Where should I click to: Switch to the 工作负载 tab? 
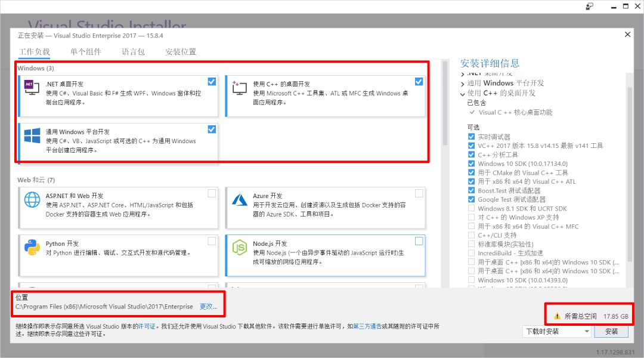coord(34,52)
